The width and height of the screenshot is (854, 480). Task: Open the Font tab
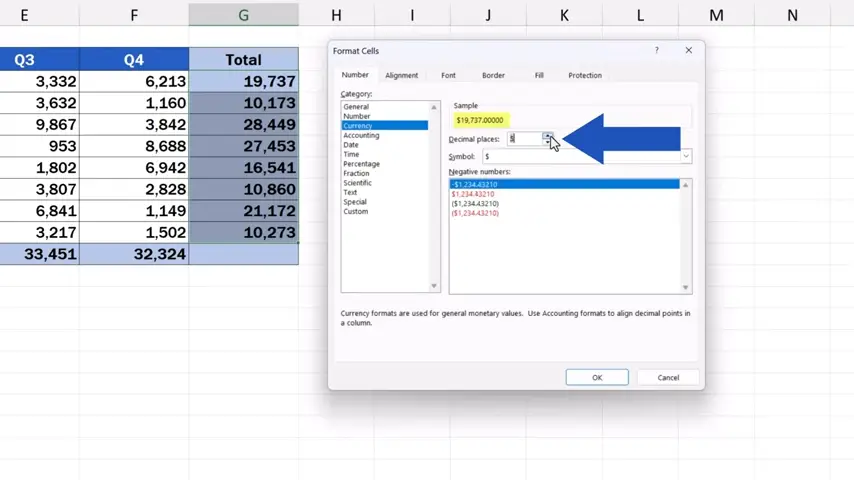click(x=448, y=75)
